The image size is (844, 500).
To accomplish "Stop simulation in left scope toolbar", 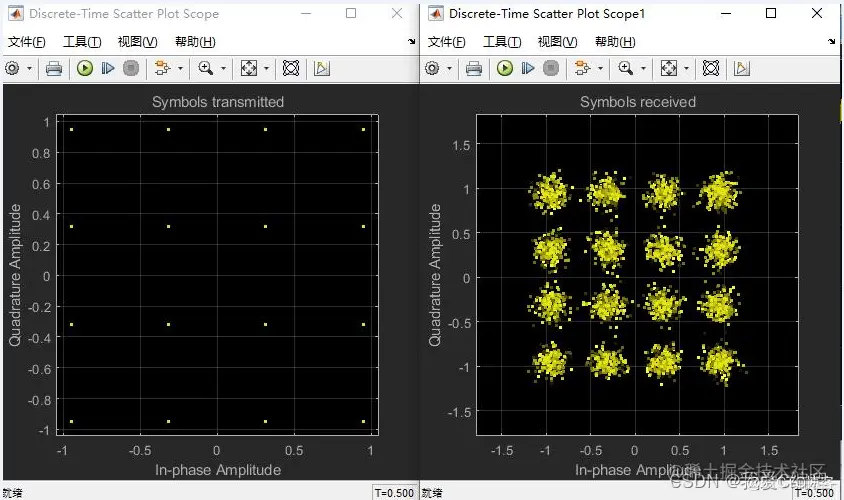I will pos(131,68).
